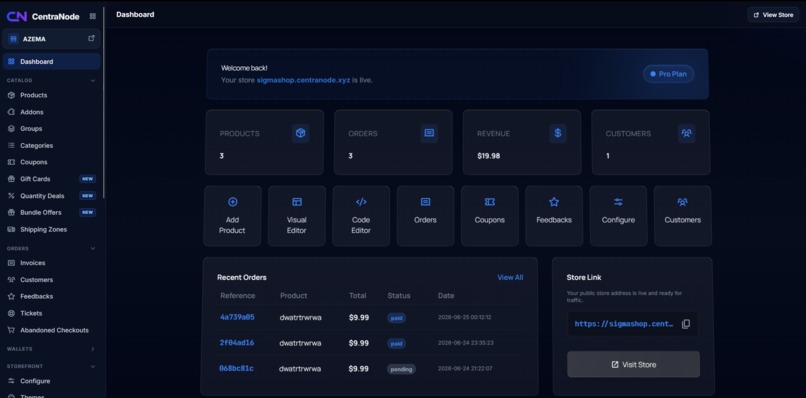Click the NEW badge beside Gift Cards
The height and width of the screenshot is (398, 806).
point(87,179)
